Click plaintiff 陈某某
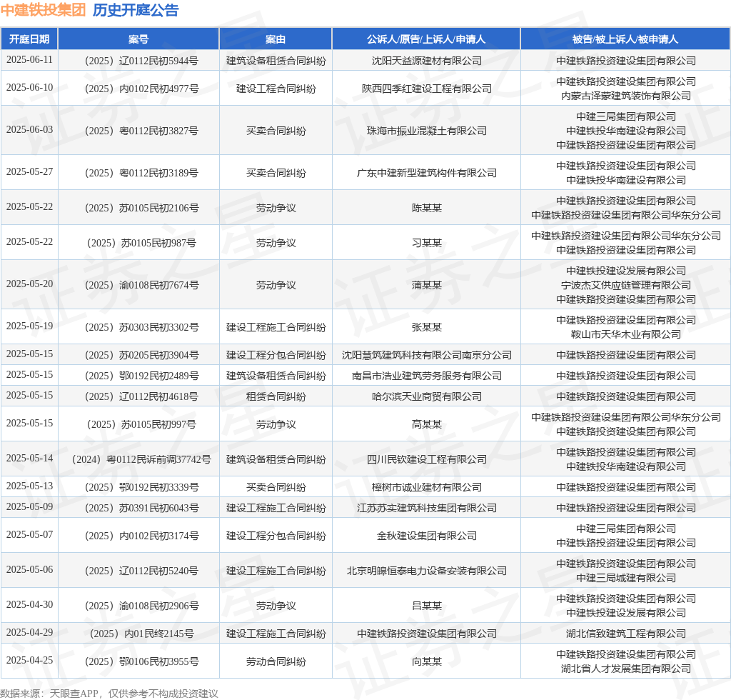Screen dimensions: 731x700 427,208
